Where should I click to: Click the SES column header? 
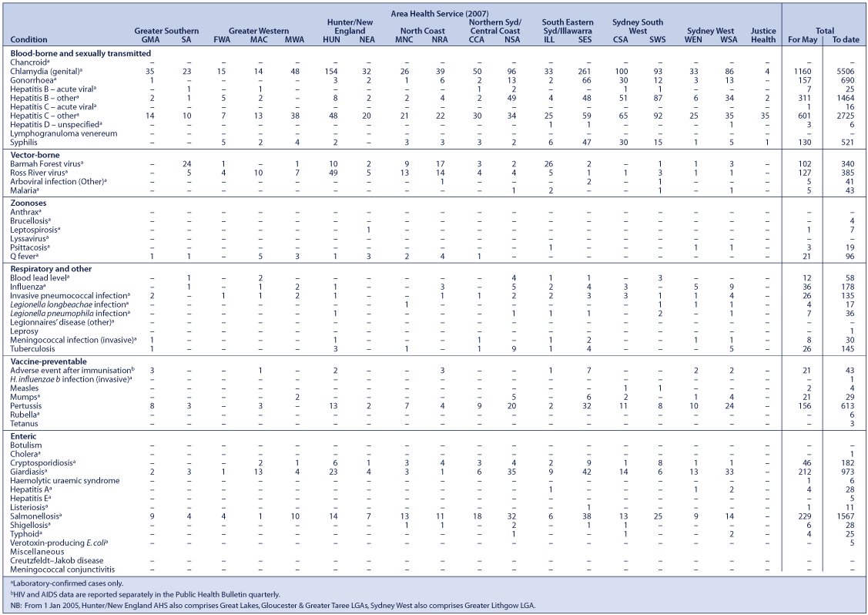click(585, 40)
